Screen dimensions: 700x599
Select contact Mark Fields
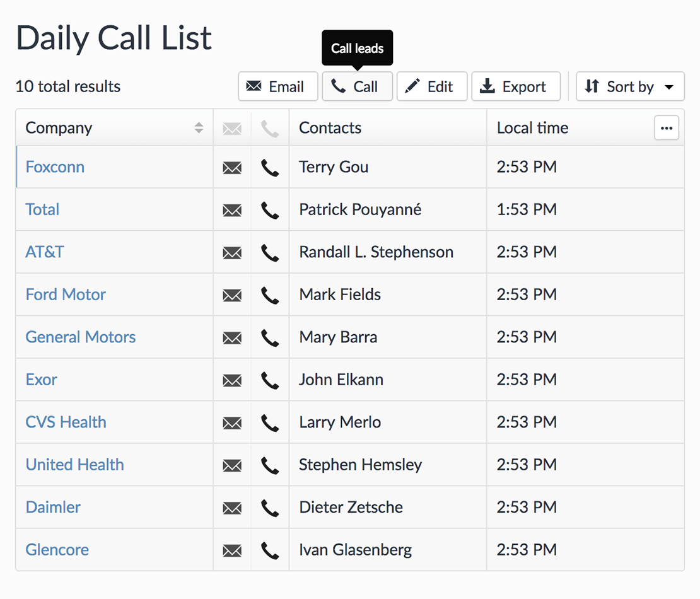pyautogui.click(x=340, y=294)
